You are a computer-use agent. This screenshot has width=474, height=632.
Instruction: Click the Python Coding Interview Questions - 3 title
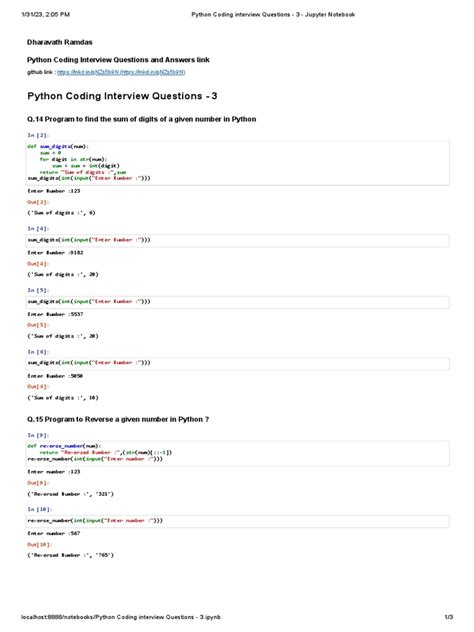click(x=122, y=96)
